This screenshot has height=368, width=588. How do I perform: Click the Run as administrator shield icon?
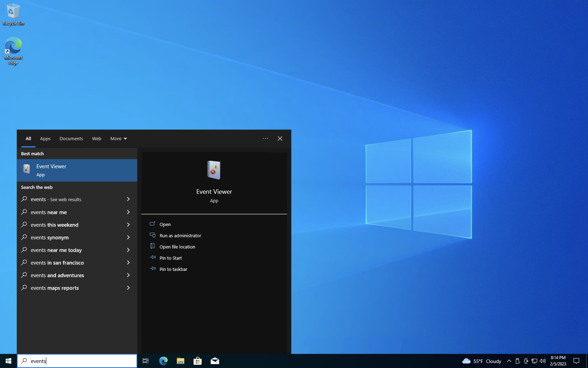click(x=152, y=235)
